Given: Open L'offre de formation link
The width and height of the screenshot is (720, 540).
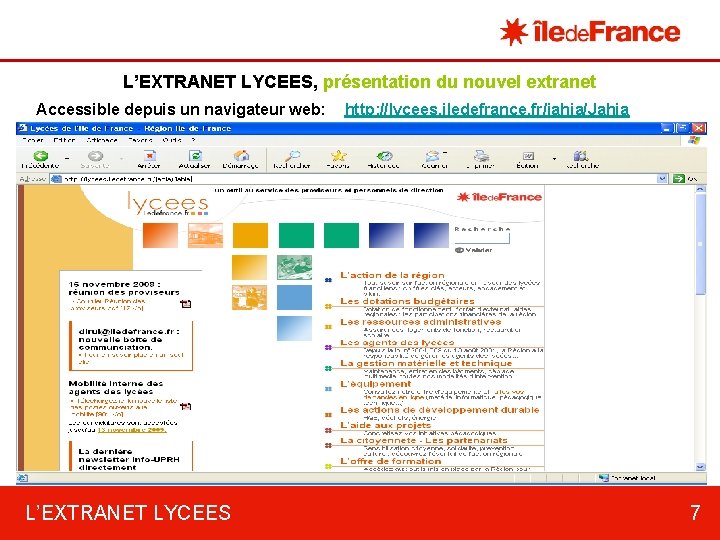Looking at the screenshot, I should (x=390, y=461).
